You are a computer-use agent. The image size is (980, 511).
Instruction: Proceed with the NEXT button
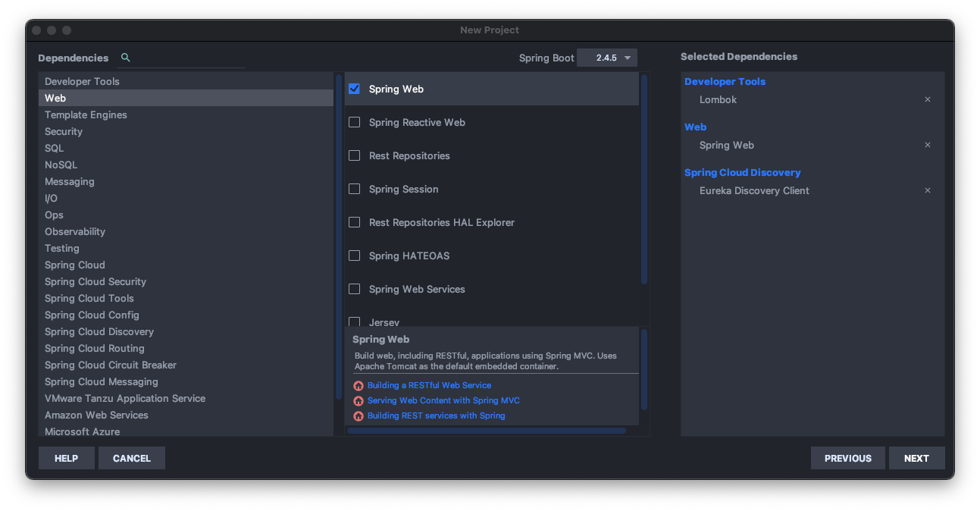[x=916, y=458]
